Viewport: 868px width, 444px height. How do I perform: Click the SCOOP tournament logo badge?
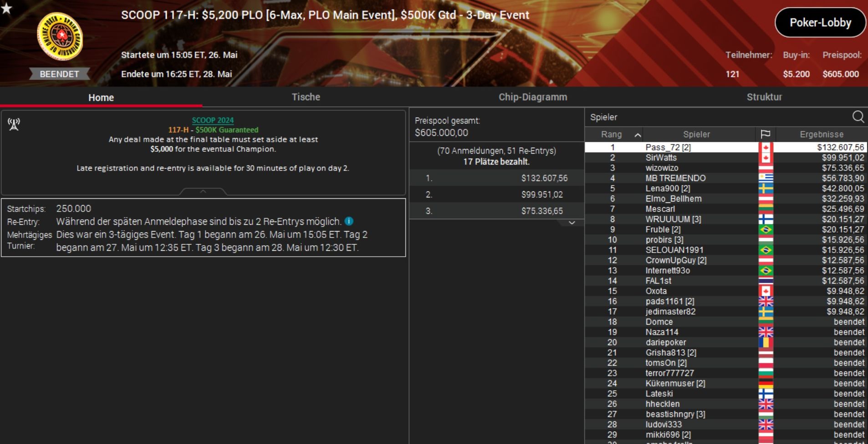pyautogui.click(x=60, y=36)
